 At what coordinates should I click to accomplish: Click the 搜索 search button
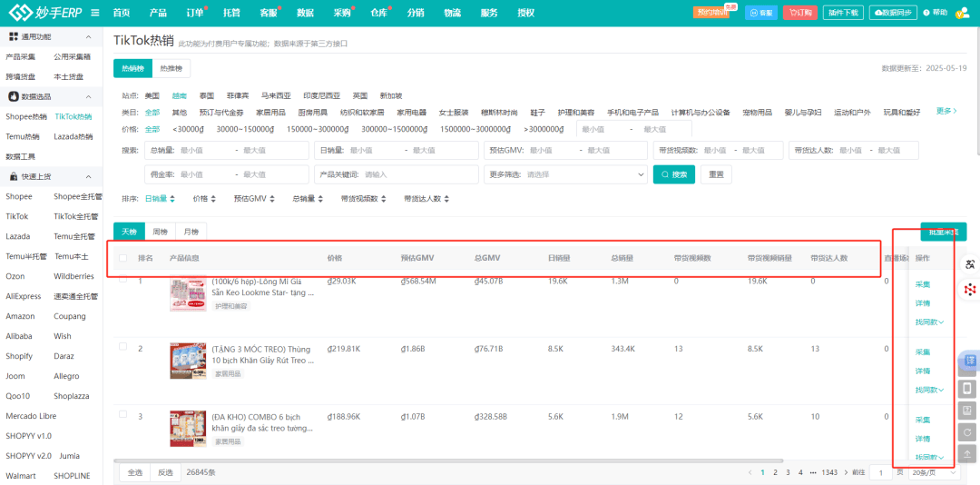point(673,174)
